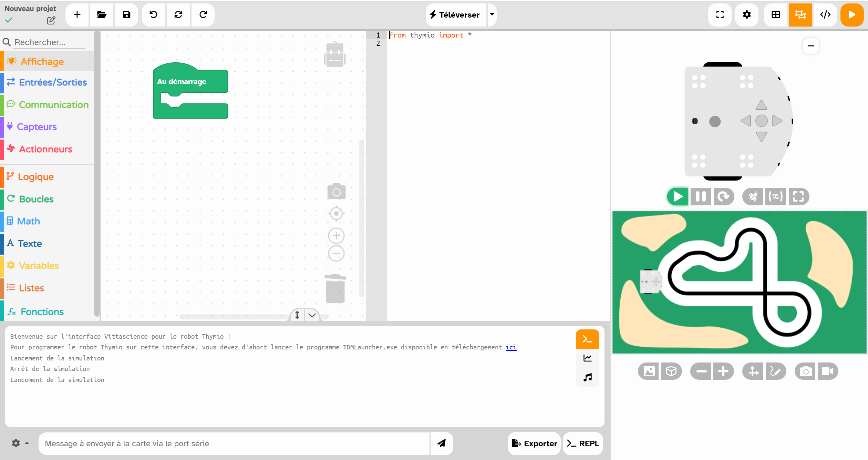Switch console to graph plot view
Viewport: 868px width, 460px height.
588,358
